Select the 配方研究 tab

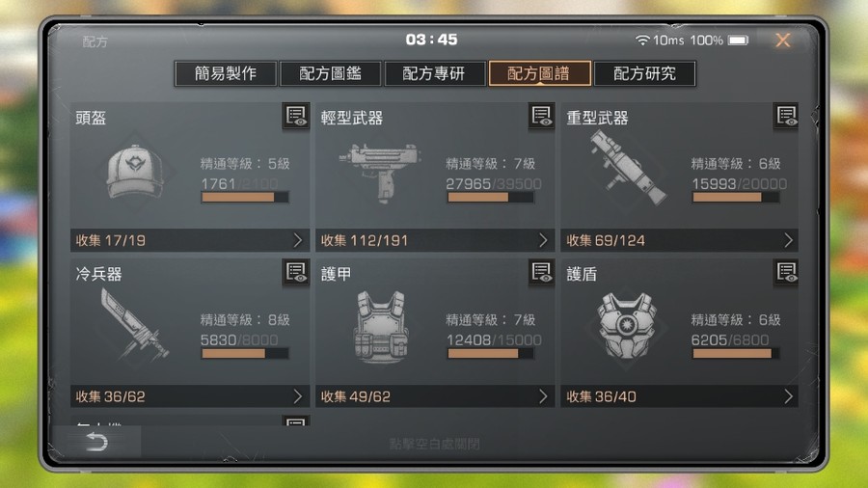pos(644,73)
